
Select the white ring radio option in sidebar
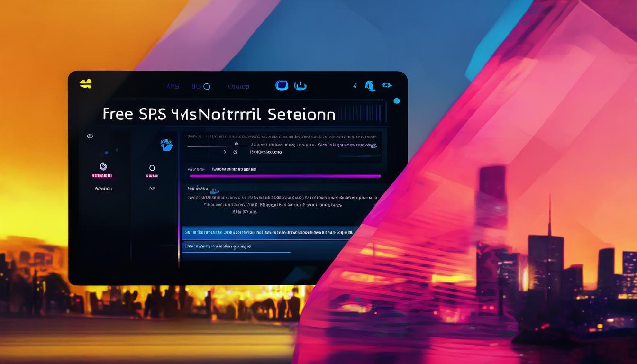pos(152,168)
